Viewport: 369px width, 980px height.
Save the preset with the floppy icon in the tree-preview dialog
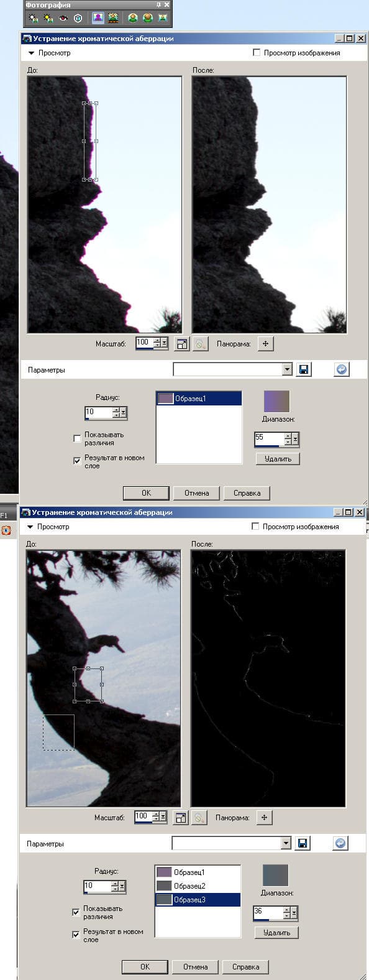point(303,843)
